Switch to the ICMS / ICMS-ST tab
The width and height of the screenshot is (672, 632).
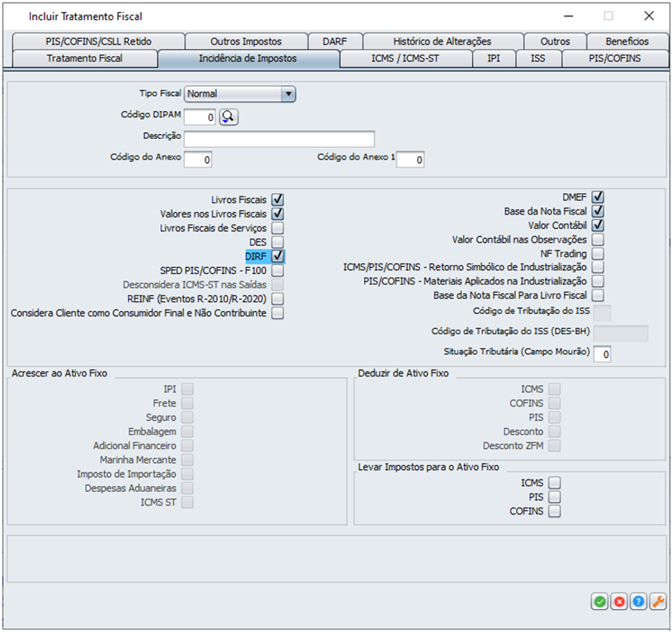[x=406, y=58]
